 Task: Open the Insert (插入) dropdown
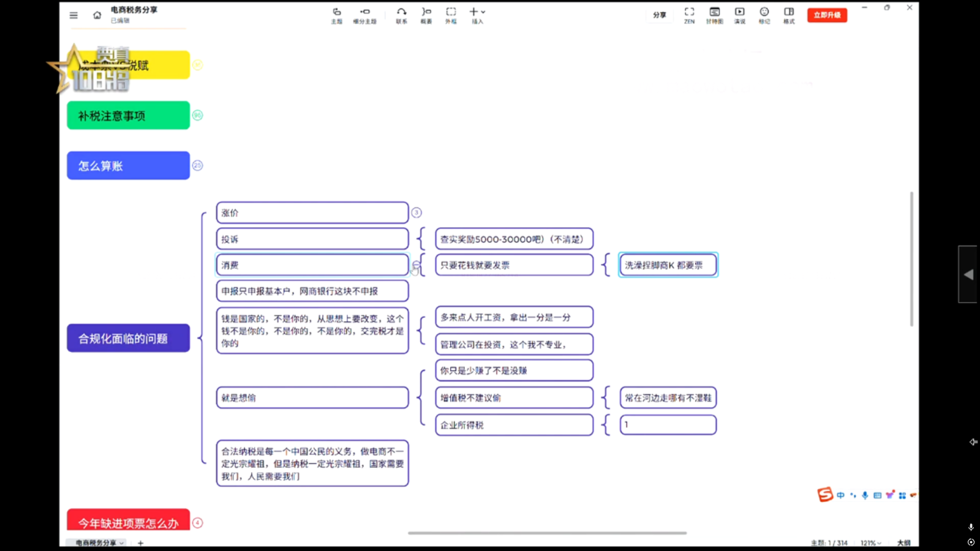(x=477, y=15)
